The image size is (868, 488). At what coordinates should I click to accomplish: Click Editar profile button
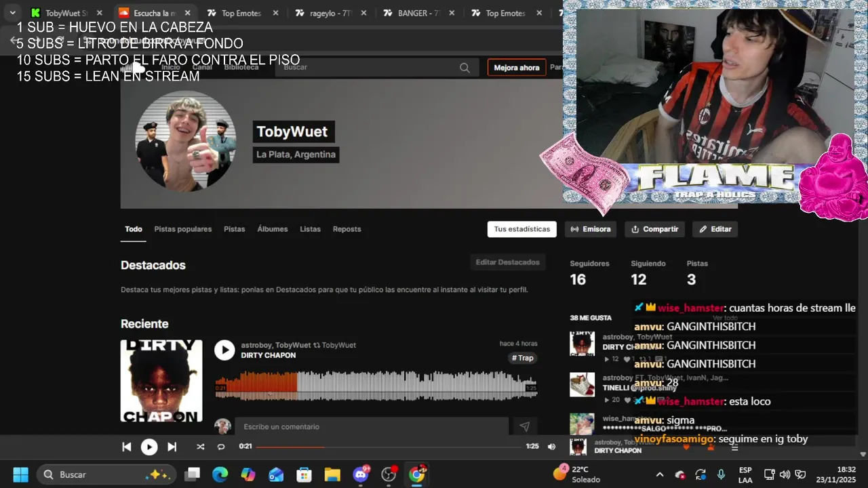[715, 229]
